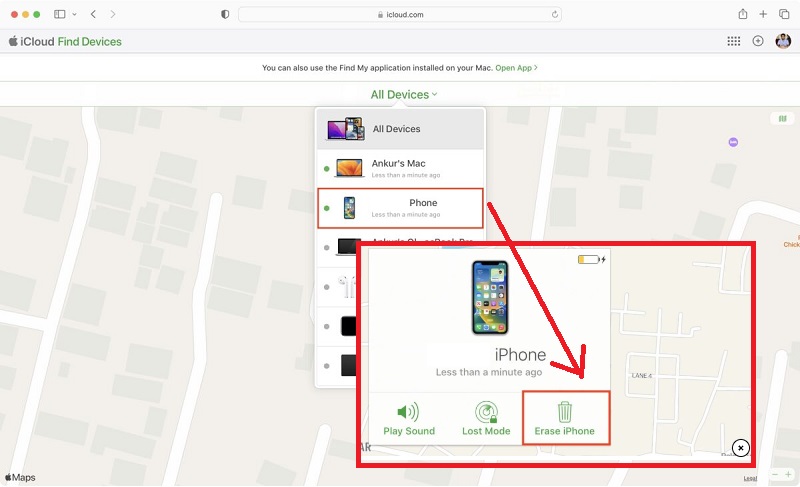
Task: Open Safari's share sheet icon
Action: point(743,14)
